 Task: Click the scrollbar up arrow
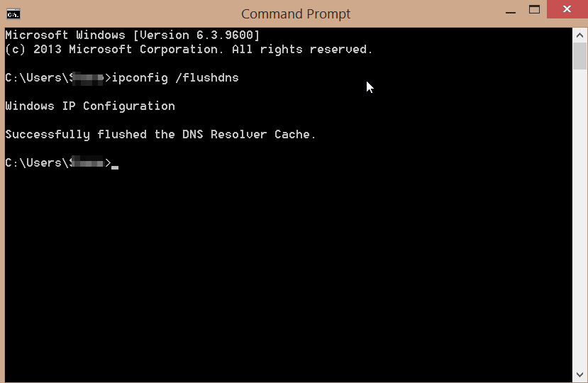click(579, 35)
